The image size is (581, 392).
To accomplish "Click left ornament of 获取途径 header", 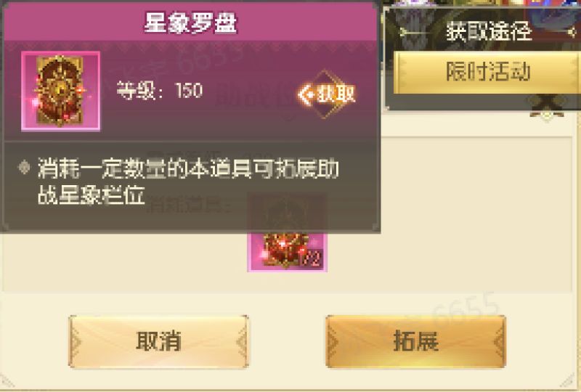I will click(413, 33).
